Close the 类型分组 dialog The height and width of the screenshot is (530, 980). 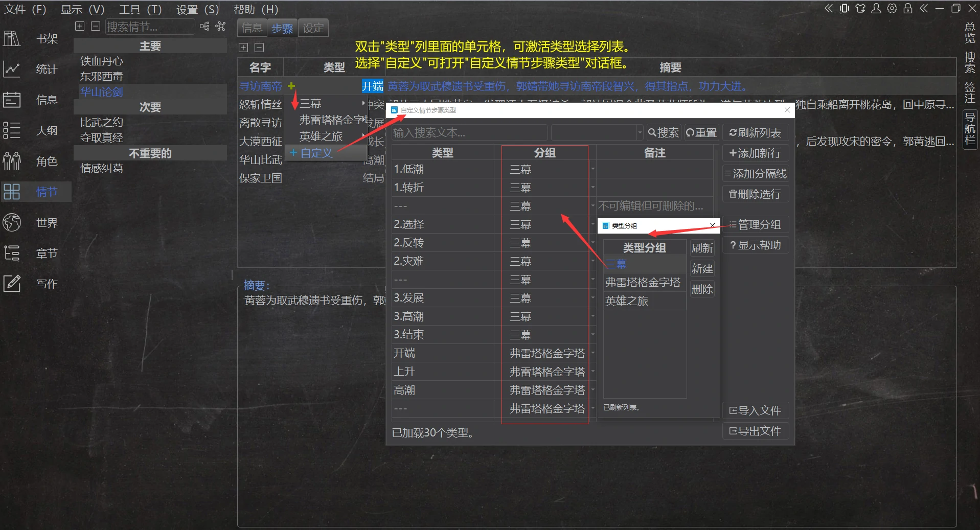pos(712,225)
